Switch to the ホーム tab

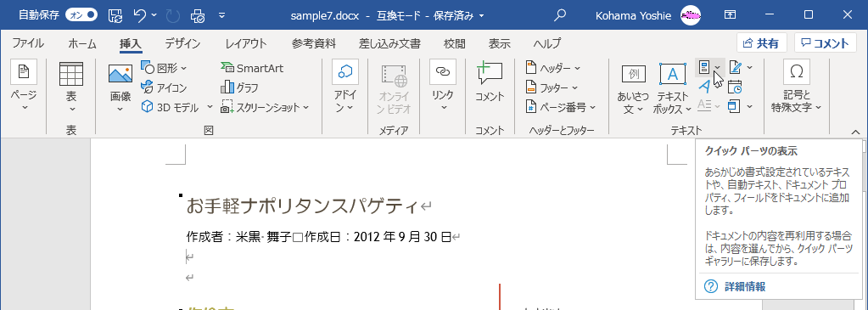(82, 44)
